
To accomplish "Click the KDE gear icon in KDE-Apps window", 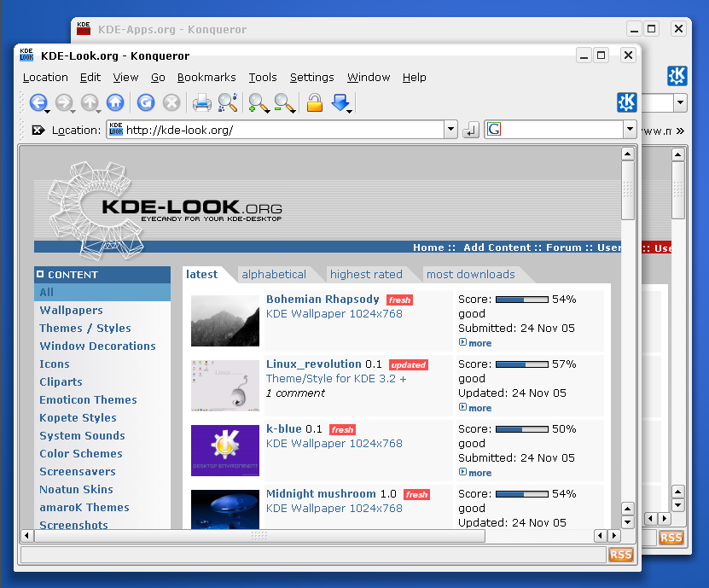I will pos(677,76).
